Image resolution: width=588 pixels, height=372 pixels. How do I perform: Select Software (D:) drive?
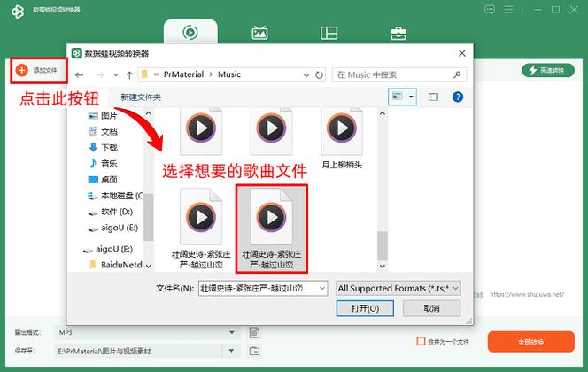tap(110, 212)
